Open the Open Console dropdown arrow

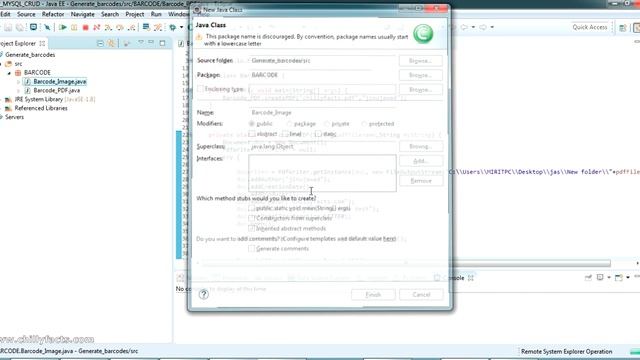[x=628, y=278]
